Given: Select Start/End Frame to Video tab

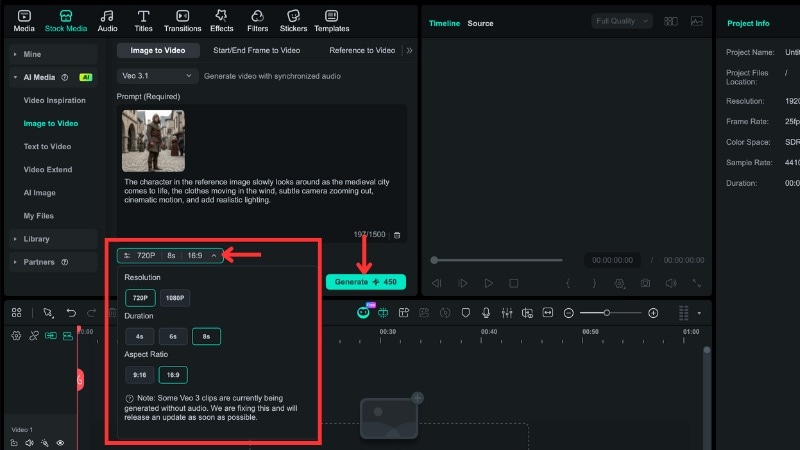Looking at the screenshot, I should click(x=257, y=51).
